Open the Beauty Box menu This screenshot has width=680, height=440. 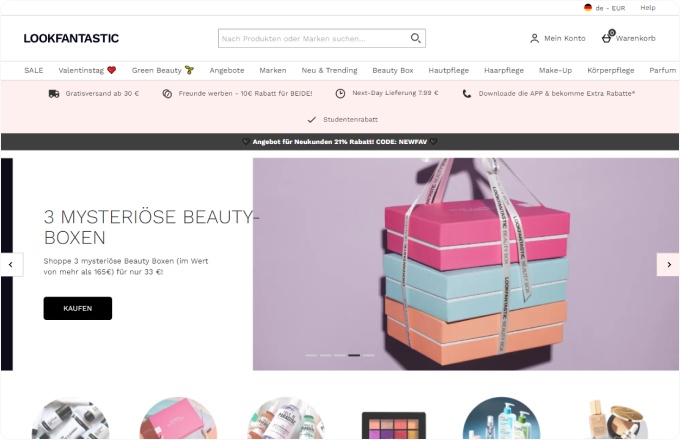coord(393,70)
